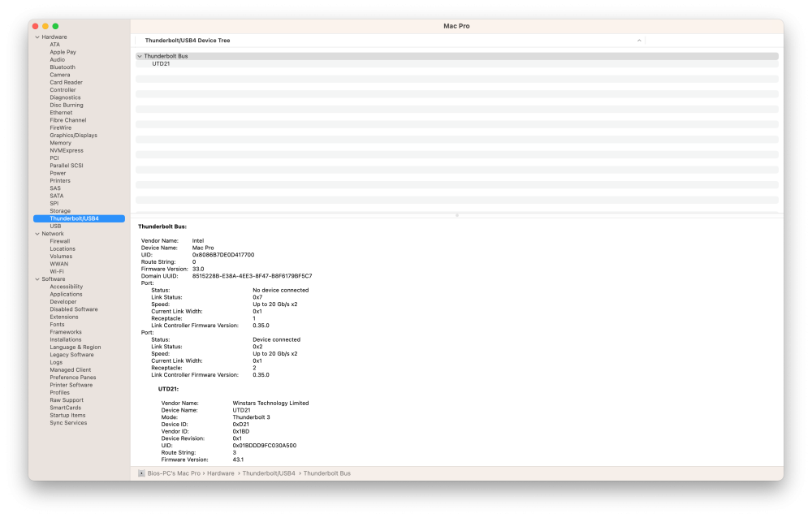Open SATA information

(57, 196)
